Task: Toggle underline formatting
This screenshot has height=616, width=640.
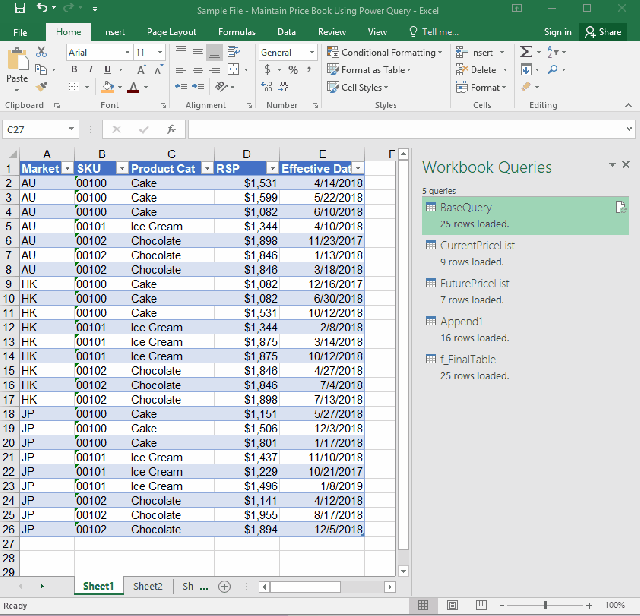Action: (x=107, y=69)
